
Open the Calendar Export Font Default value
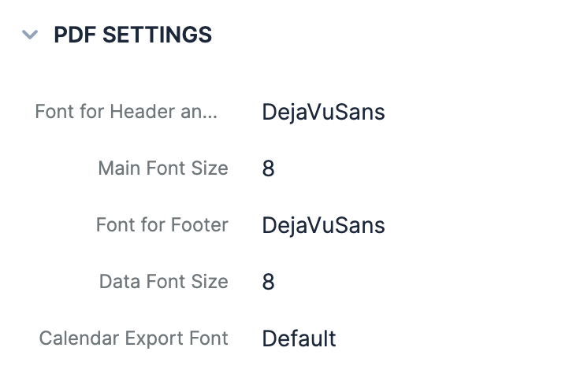pyautogui.click(x=299, y=338)
